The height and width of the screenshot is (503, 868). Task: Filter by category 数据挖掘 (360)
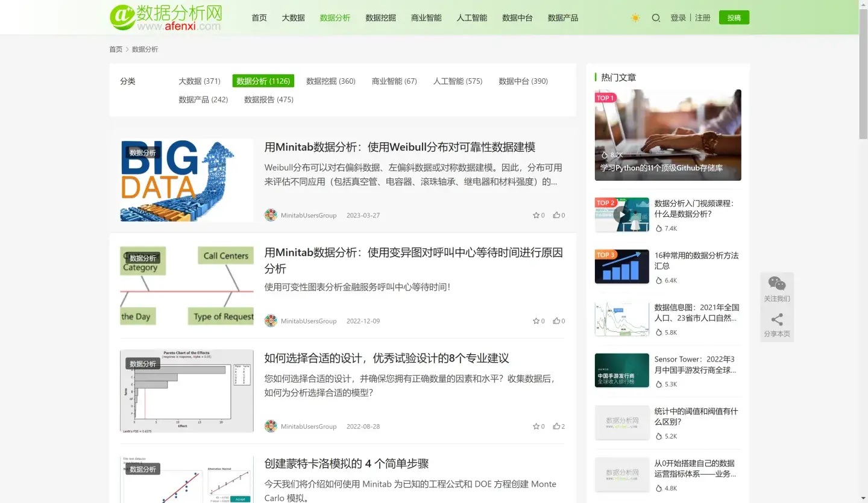tap(331, 81)
